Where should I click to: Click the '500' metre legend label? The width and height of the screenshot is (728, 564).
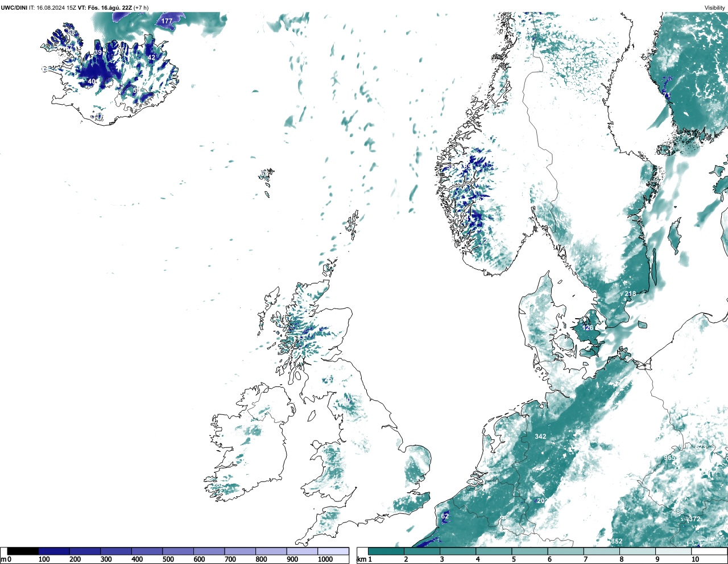[168, 559]
